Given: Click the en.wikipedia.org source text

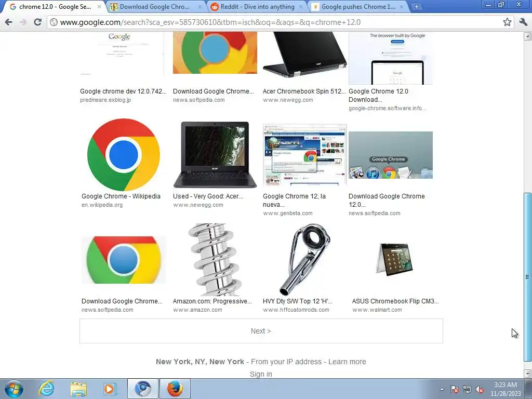Looking at the screenshot, I should (x=102, y=205).
